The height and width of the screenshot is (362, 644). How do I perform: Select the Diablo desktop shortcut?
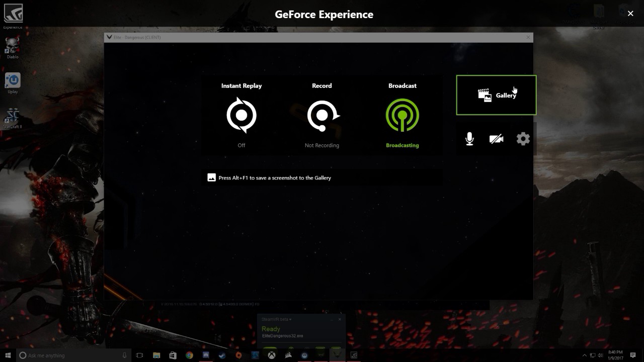[13, 48]
